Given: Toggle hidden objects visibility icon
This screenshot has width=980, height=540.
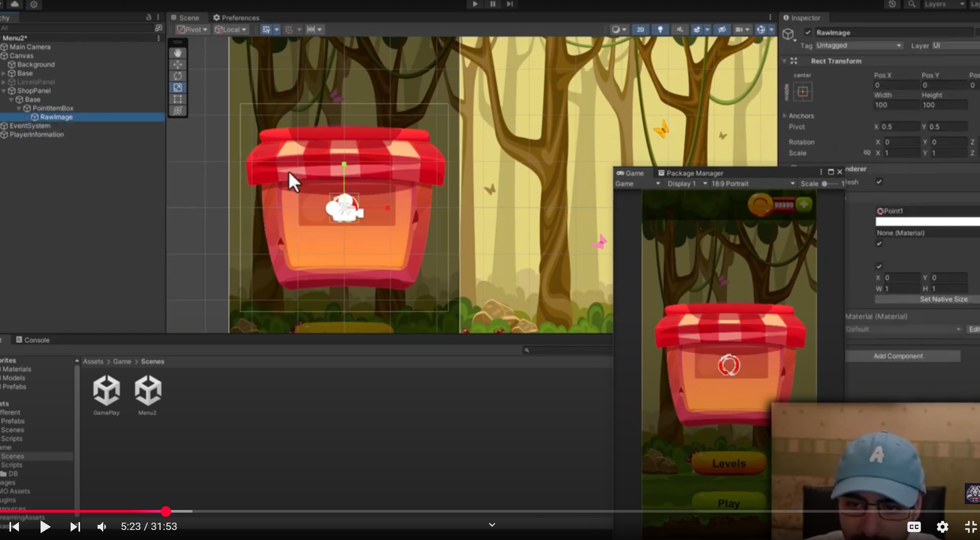Looking at the screenshot, I should coord(722,30).
